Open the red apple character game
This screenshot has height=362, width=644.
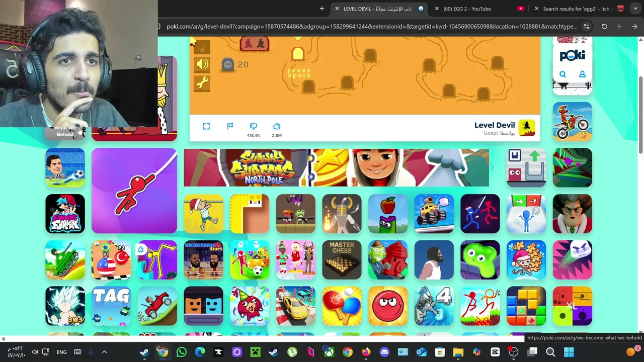388,214
